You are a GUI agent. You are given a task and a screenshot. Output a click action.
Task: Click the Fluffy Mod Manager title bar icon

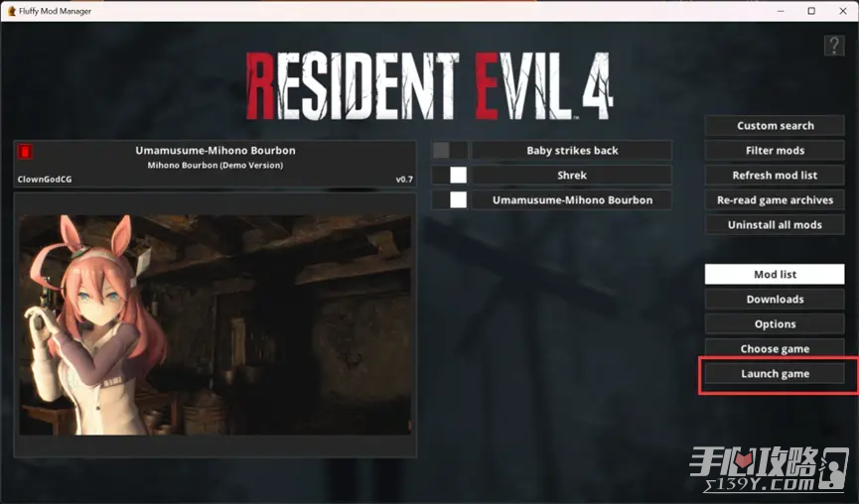pyautogui.click(x=11, y=11)
